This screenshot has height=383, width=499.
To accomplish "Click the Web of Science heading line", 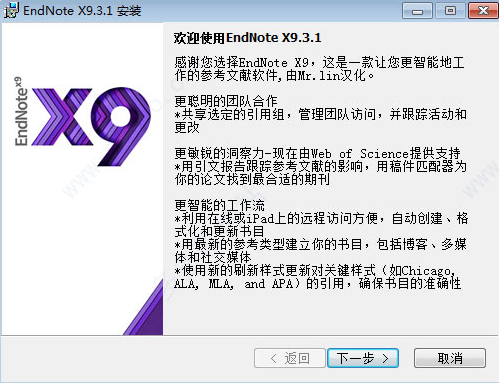I will pos(317,153).
